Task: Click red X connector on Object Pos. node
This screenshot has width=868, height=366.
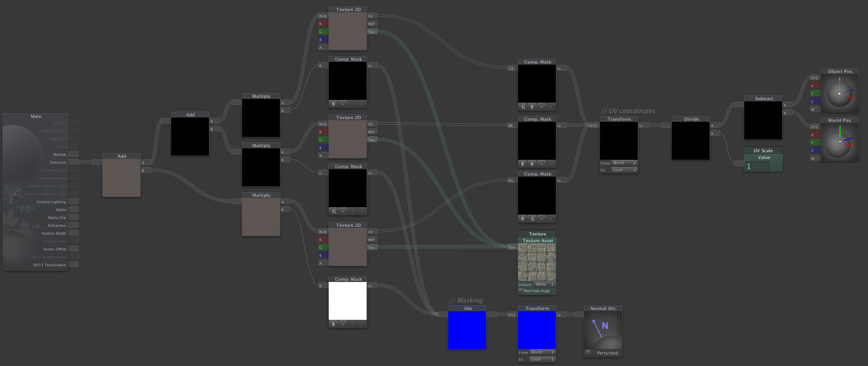Action: coord(815,86)
